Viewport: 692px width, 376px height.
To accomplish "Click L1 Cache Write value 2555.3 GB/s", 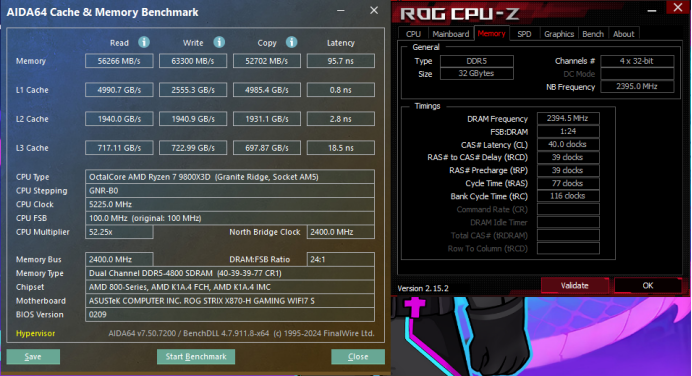I will tap(193, 90).
